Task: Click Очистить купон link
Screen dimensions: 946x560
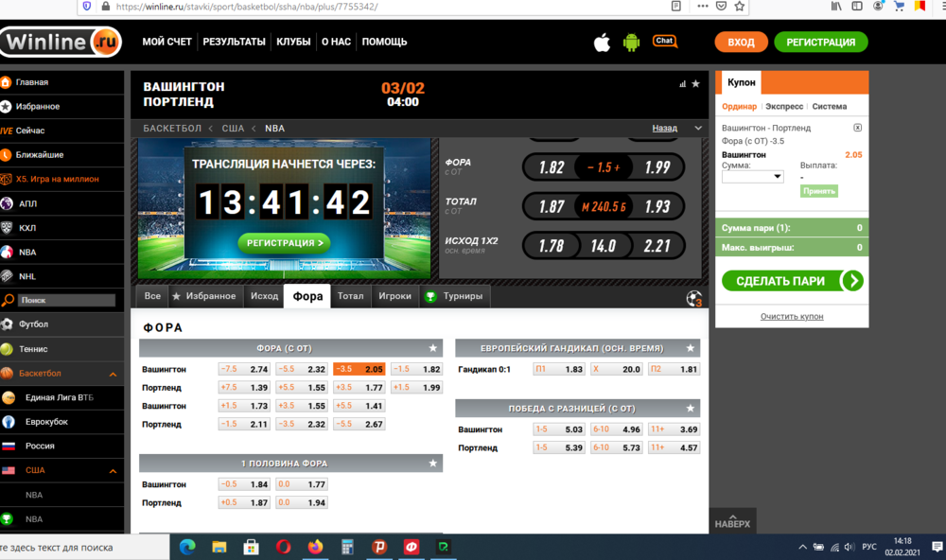Action: pyautogui.click(x=792, y=316)
